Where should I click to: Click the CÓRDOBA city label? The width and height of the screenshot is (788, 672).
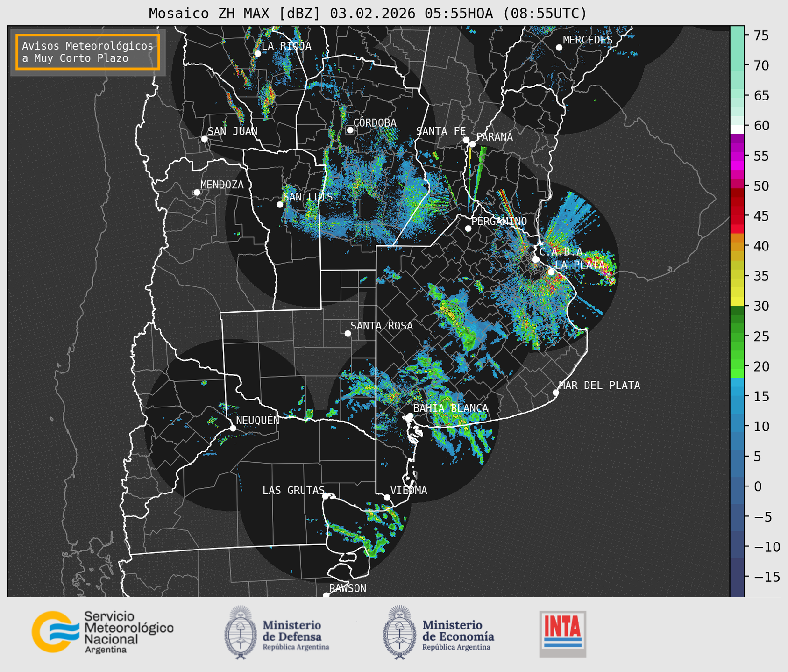coord(375,123)
